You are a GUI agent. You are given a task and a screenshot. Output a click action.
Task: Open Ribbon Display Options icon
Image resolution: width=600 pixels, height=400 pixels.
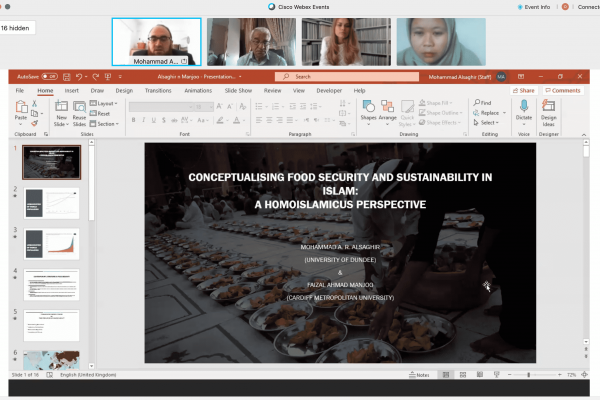[x=521, y=77]
